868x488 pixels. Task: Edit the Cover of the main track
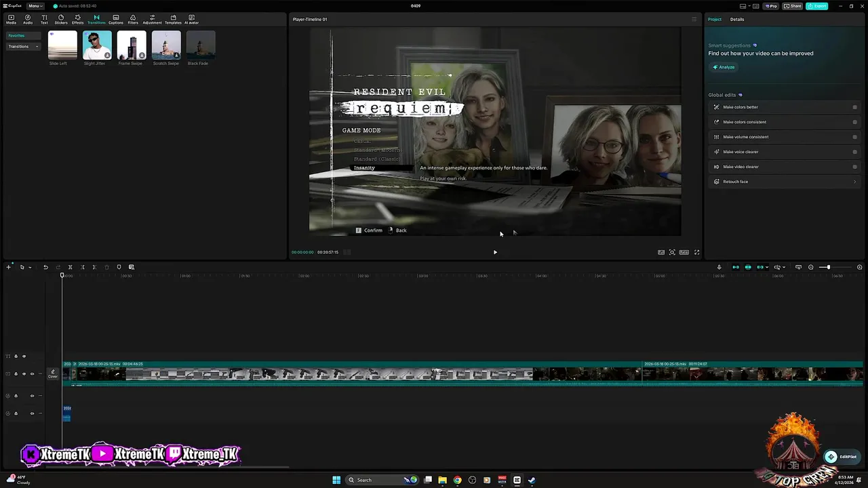53,374
